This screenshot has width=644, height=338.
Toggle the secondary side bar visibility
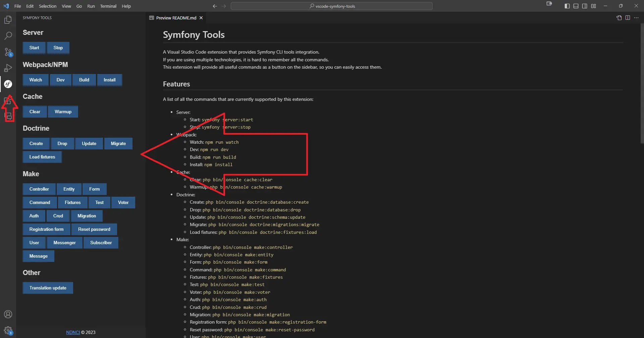[585, 6]
